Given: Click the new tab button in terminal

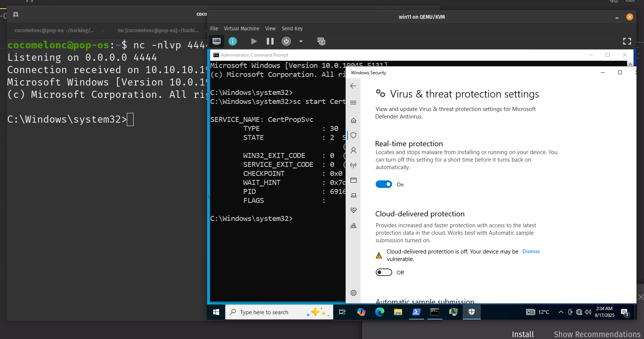Looking at the screenshot, I should pyautogui.click(x=15, y=14).
